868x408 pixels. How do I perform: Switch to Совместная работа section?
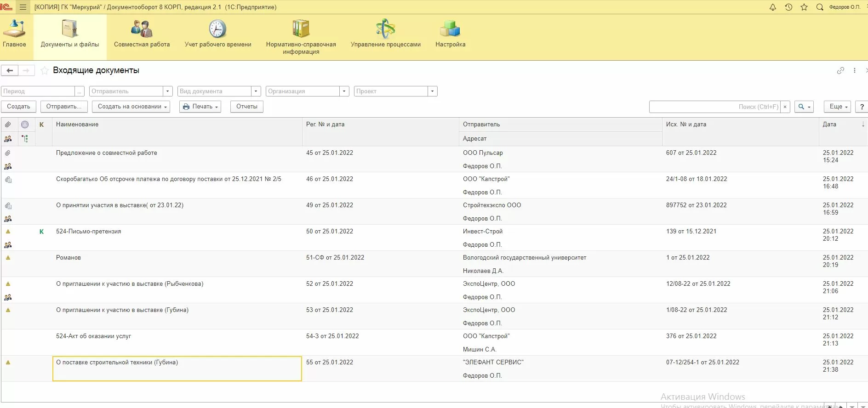click(x=142, y=34)
